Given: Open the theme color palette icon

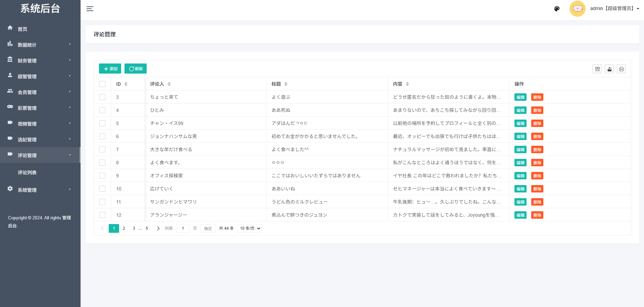Looking at the screenshot, I should (557, 9).
